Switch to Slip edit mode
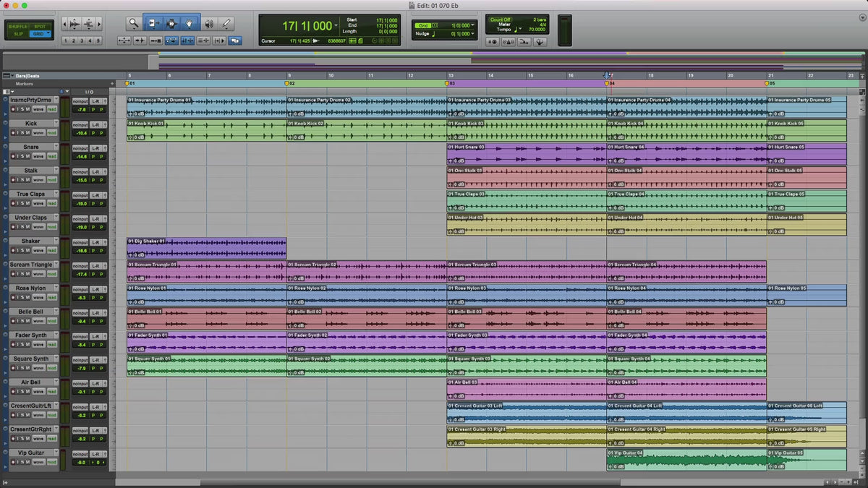Screen dimensions: 868x488 click(19, 34)
